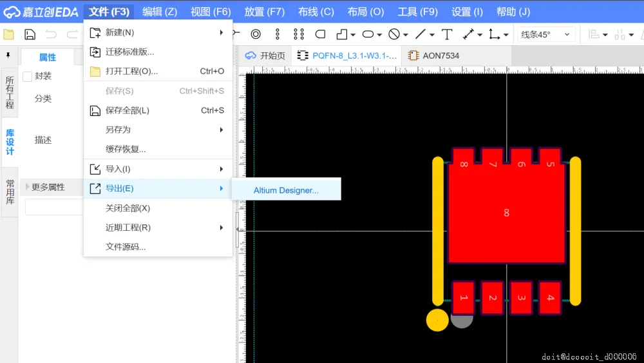This screenshot has width=644, height=363.
Task: Select the origin coordinate tool
Action: [x=494, y=34]
